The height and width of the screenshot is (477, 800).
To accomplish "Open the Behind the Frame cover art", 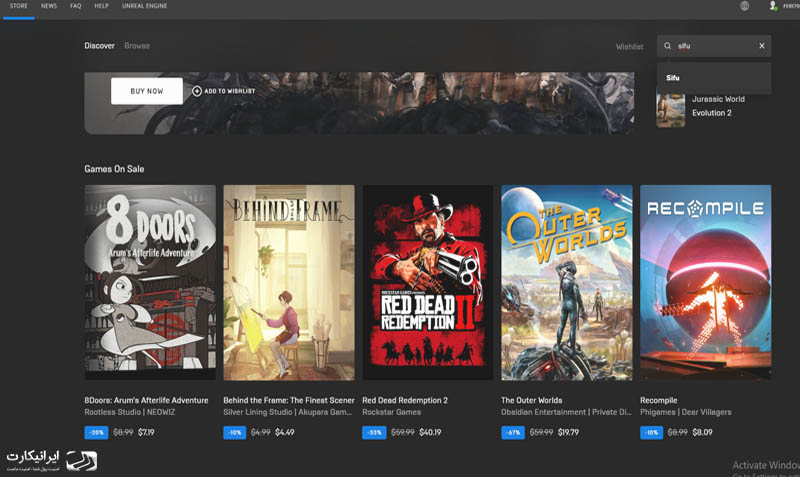I will pos(289,283).
